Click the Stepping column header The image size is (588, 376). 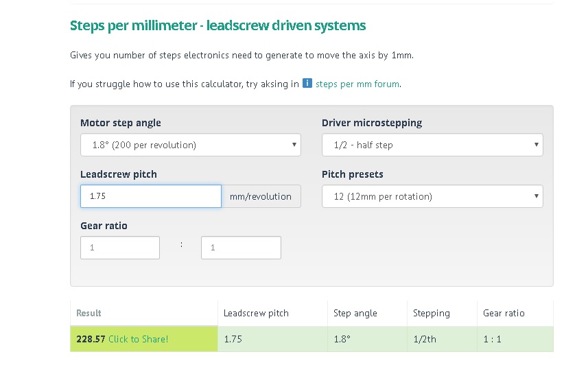432,313
